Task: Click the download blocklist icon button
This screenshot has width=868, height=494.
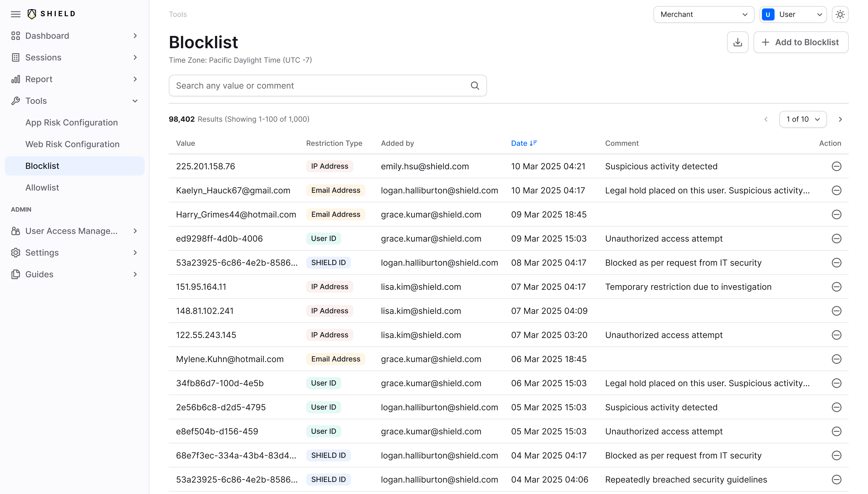Action: (x=738, y=42)
